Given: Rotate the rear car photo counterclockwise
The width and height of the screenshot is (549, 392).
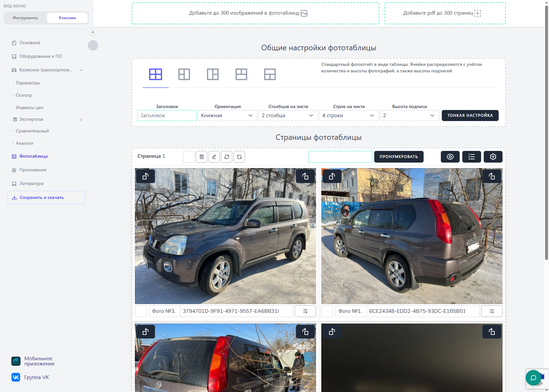Looking at the screenshot, I should pyautogui.click(x=146, y=332).
